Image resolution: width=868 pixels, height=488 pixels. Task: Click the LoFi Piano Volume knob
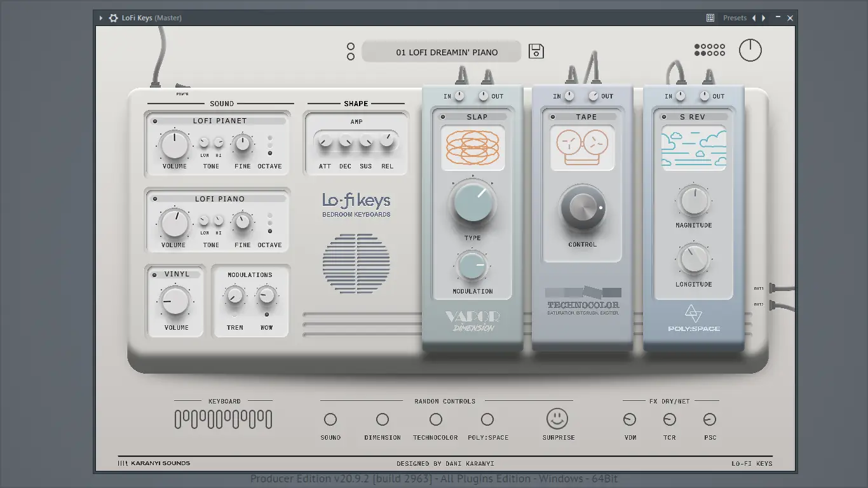pos(174,224)
